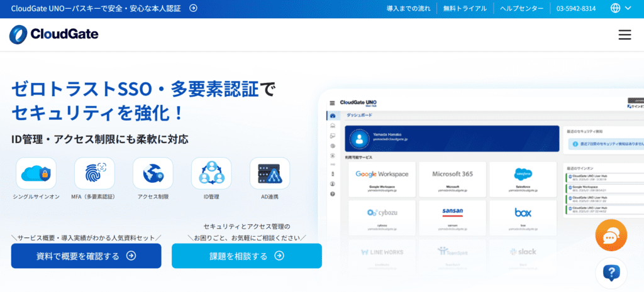This screenshot has height=292, width=644.
Task: Select the ID管理 users icon
Action: pos(211,173)
